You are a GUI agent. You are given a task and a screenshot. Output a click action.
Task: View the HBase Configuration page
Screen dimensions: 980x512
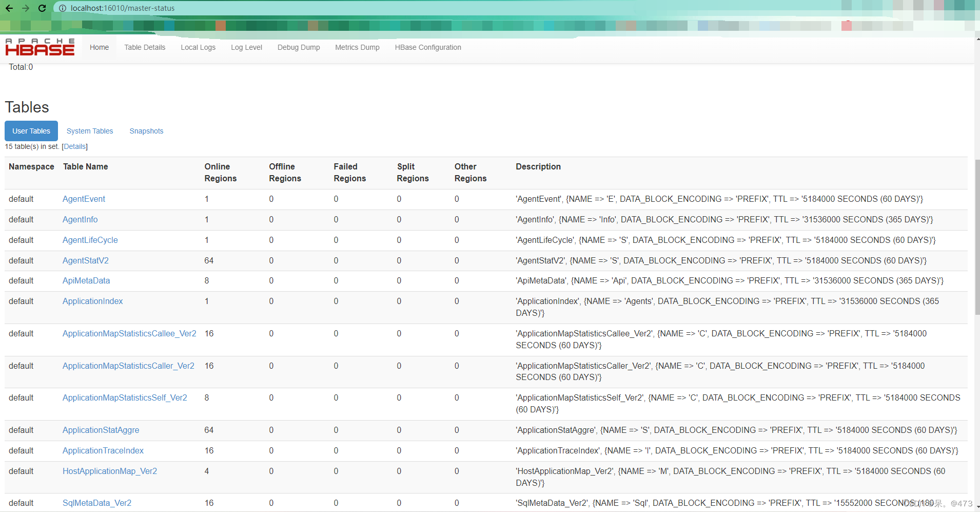click(428, 47)
